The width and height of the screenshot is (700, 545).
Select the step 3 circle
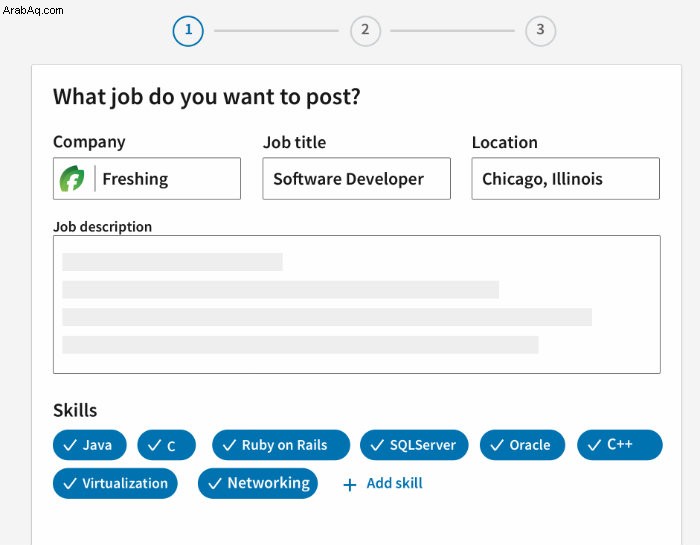pos(540,31)
